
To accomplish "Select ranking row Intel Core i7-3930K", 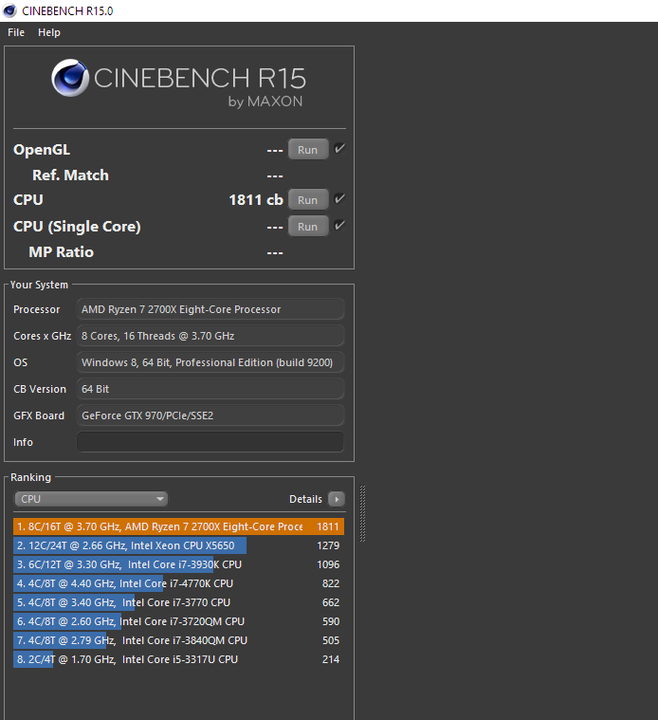I will tap(179, 564).
